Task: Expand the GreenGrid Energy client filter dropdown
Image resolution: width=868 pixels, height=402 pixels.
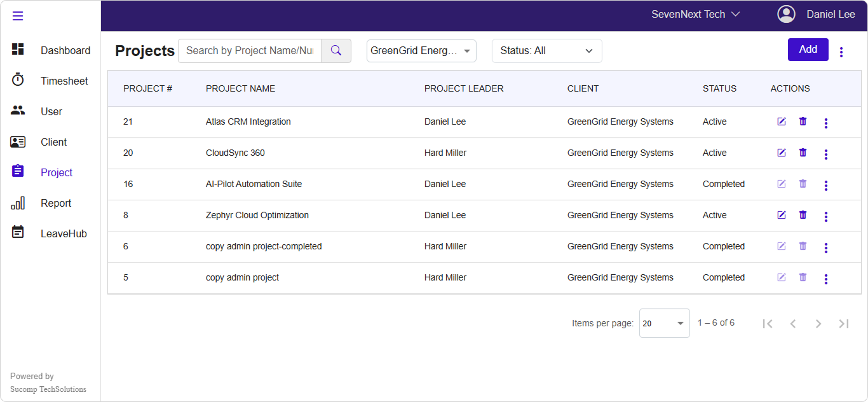Action: [x=421, y=51]
